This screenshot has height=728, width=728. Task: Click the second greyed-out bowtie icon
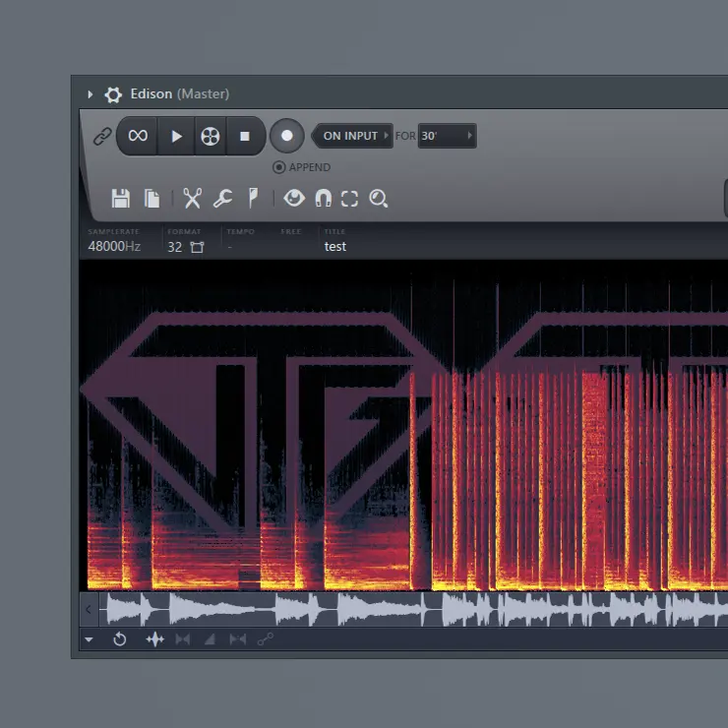click(x=238, y=639)
